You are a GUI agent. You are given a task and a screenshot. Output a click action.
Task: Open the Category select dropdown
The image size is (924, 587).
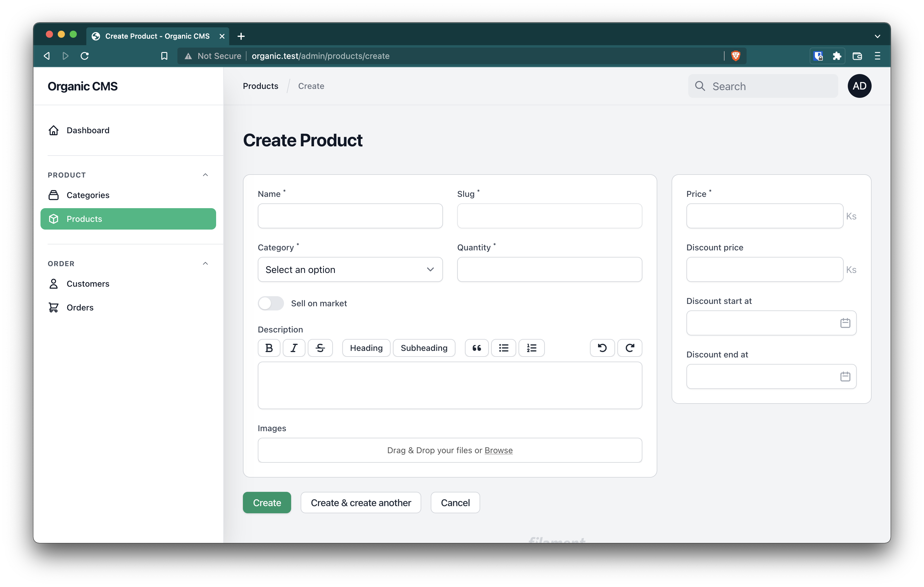click(350, 269)
